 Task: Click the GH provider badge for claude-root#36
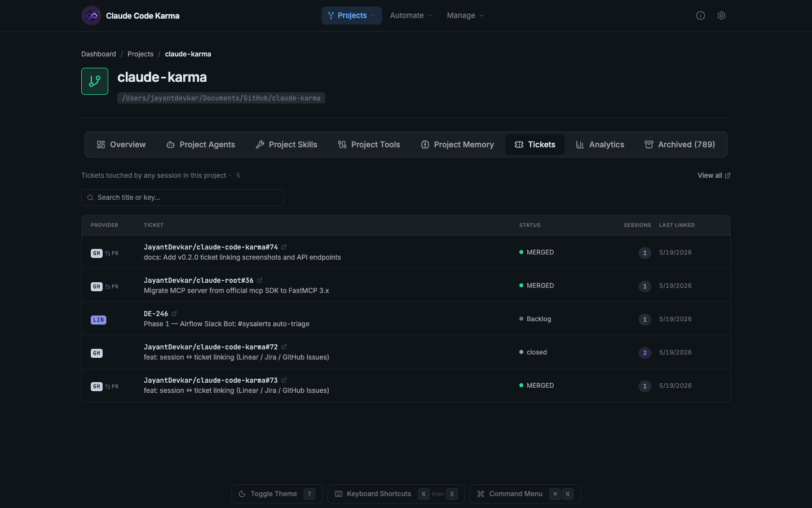96,287
